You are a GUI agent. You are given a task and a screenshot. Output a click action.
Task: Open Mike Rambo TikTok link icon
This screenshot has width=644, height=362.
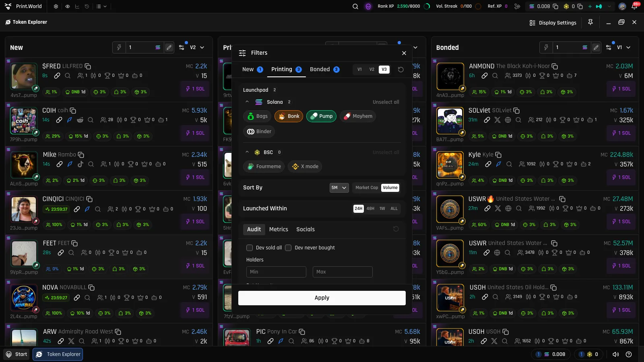coord(80,164)
